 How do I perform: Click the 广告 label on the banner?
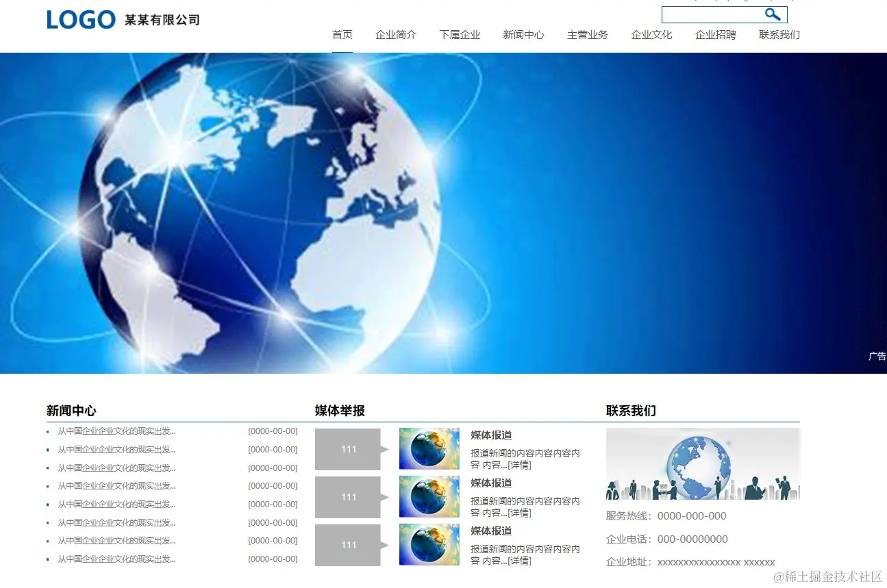(877, 355)
